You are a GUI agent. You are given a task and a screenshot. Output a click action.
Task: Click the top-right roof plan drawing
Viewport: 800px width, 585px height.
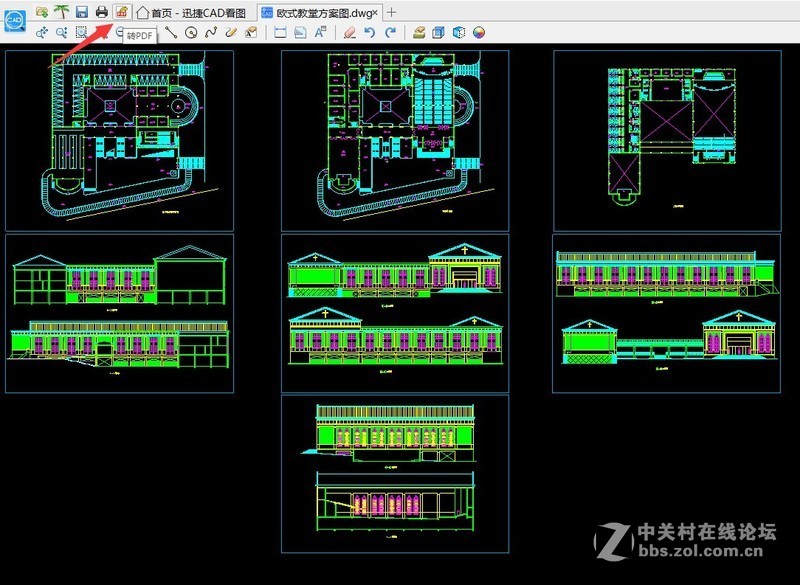(667, 140)
